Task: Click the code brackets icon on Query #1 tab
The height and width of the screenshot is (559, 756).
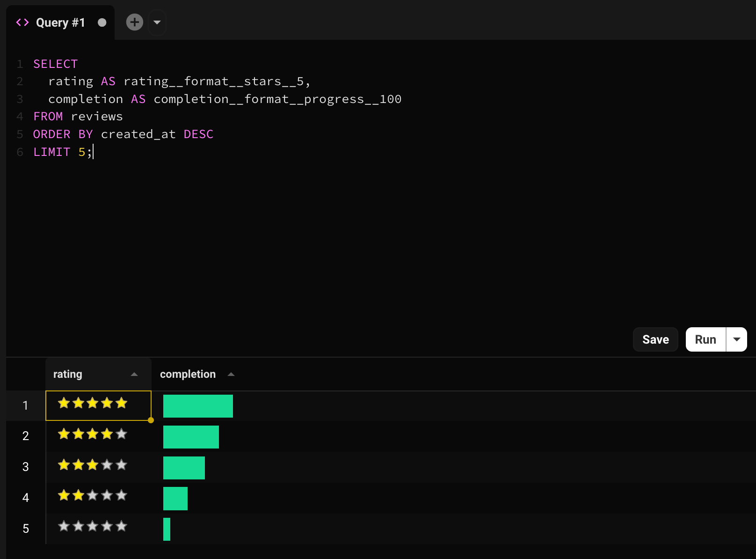Action: click(x=22, y=22)
